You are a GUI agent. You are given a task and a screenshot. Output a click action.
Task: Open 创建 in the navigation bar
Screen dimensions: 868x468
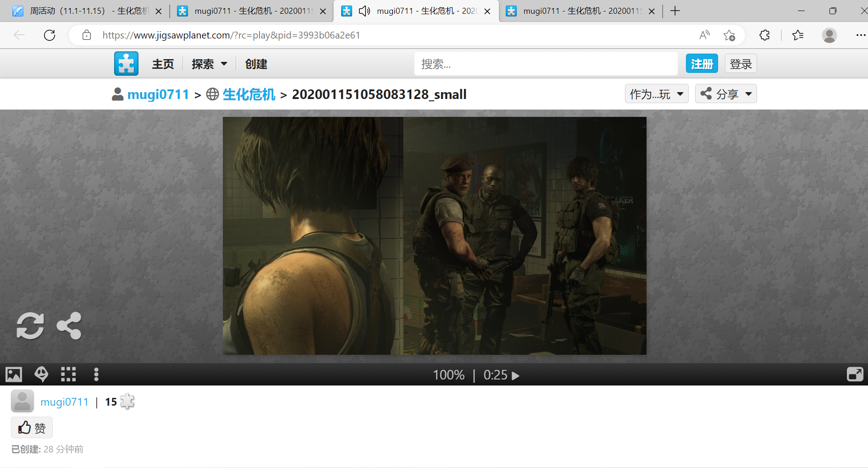256,64
